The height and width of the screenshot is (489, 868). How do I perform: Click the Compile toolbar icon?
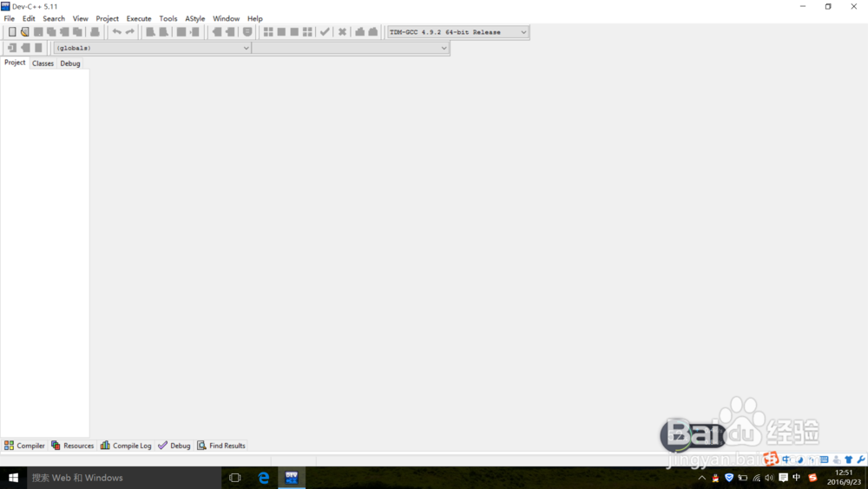point(268,32)
